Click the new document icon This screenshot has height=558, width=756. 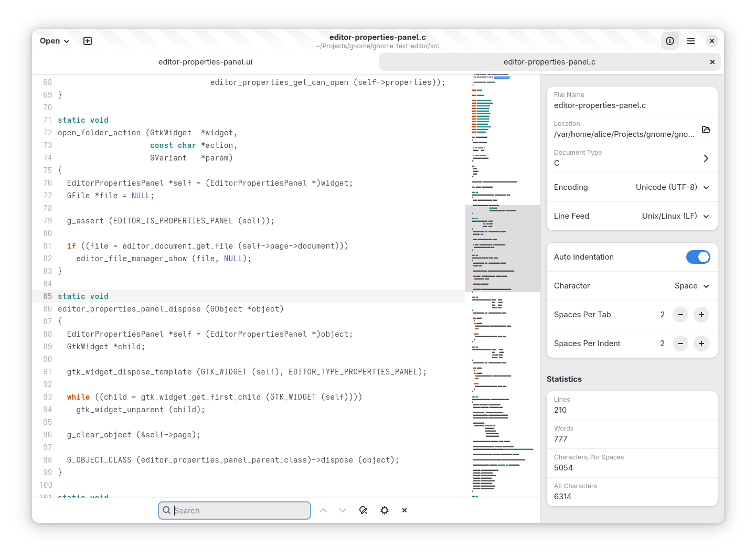click(x=88, y=41)
